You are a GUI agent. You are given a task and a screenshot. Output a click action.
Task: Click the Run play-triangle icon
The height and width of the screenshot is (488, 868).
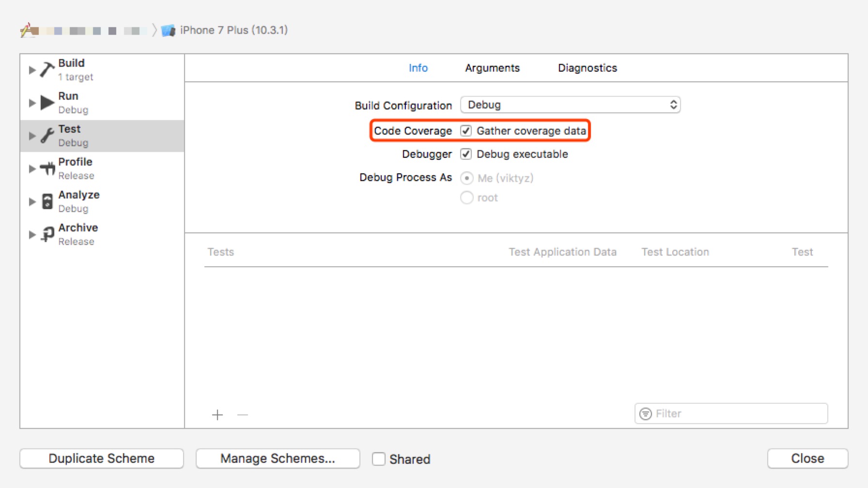pos(47,103)
